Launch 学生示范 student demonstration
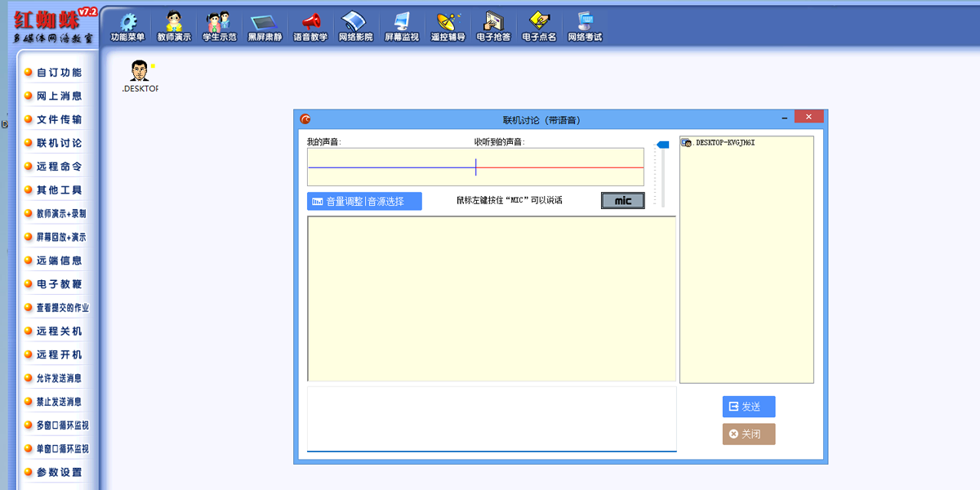This screenshot has width=980, height=490. click(219, 24)
